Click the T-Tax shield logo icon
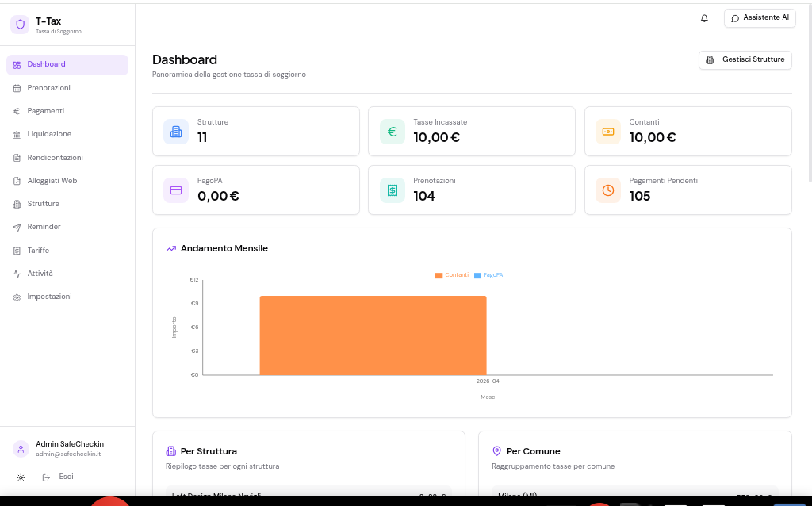Viewport: 812px width, 506px height. 20,25
